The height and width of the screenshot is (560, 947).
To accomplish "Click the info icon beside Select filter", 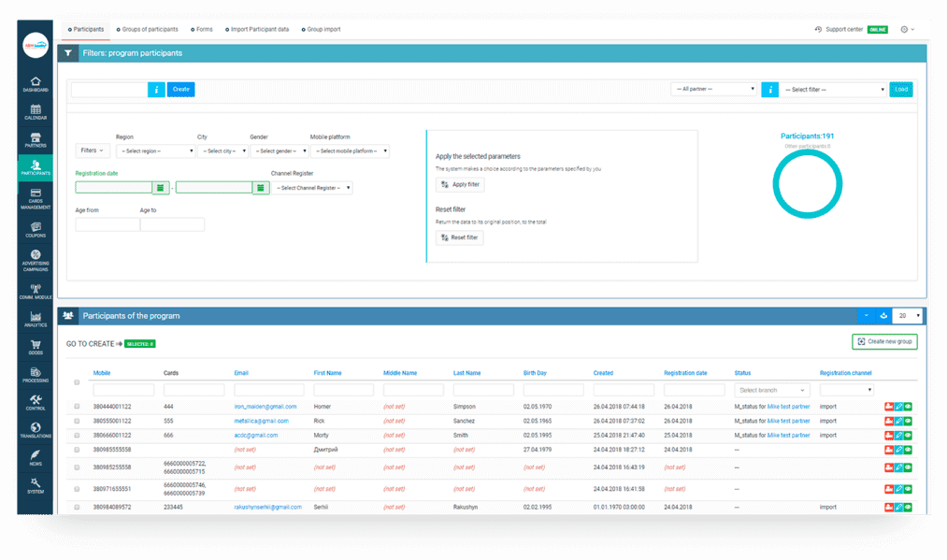I will coord(769,90).
